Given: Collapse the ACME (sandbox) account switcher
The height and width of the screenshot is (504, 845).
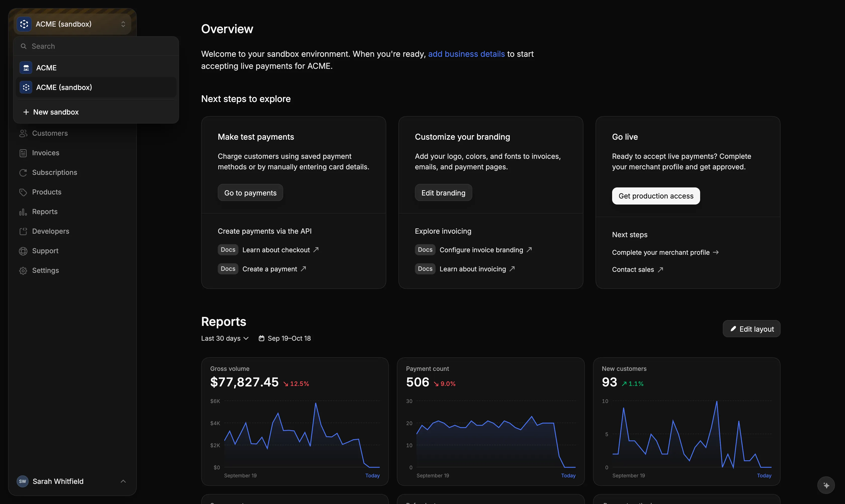Looking at the screenshot, I should point(72,24).
